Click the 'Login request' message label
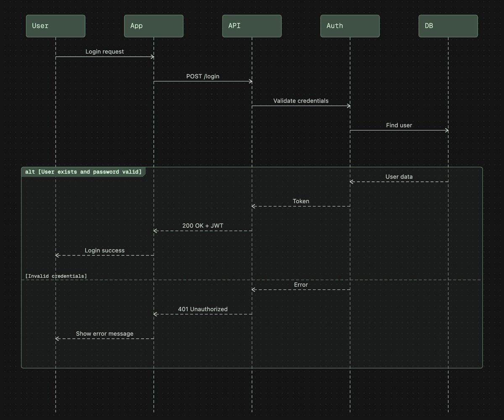Screen dimensions: 504x420 point(104,51)
